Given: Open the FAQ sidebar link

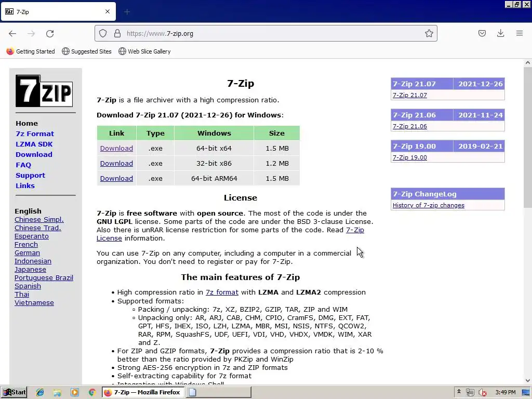Looking at the screenshot, I should coord(23,165).
